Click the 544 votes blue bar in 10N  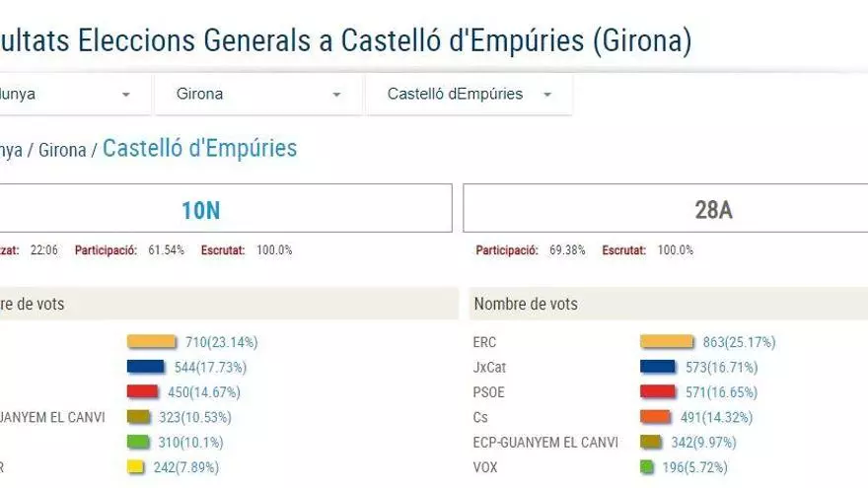(x=145, y=367)
